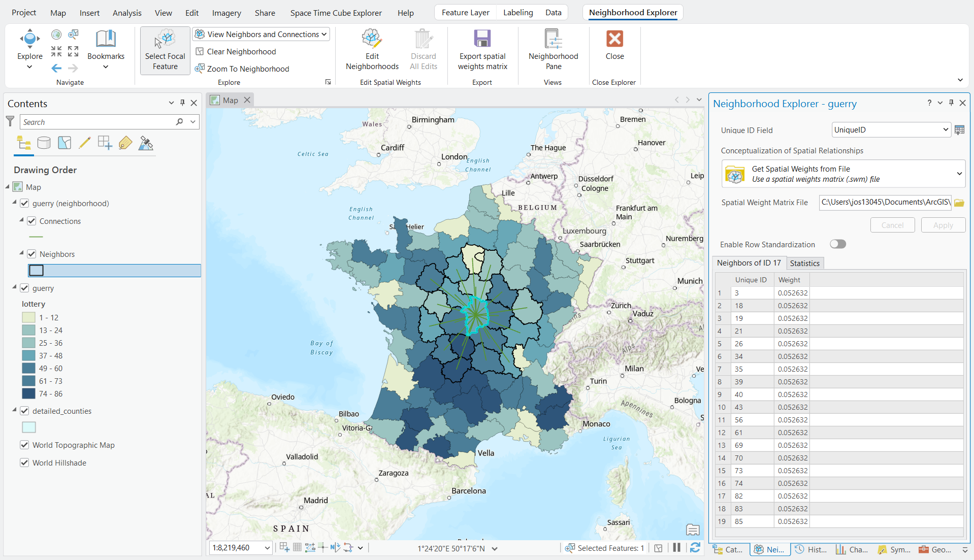Toggle Enable Row Standardization switch
This screenshot has width=974, height=560.
(x=837, y=244)
